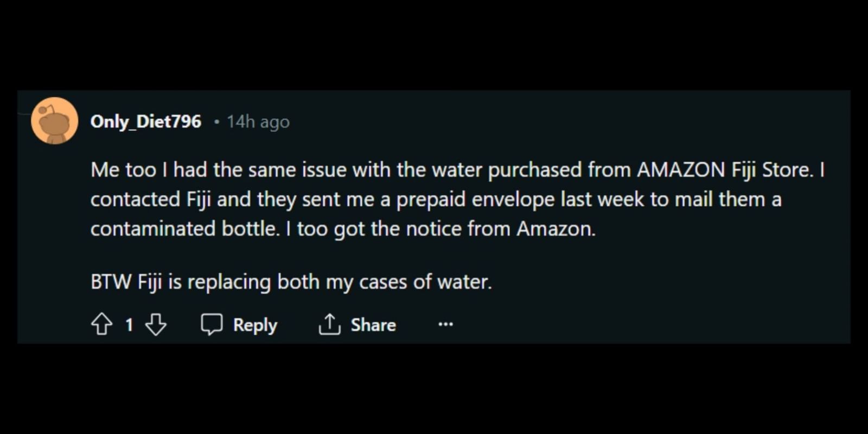868x434 pixels.
Task: Expand more comment options via ellipsis
Action: click(x=445, y=324)
